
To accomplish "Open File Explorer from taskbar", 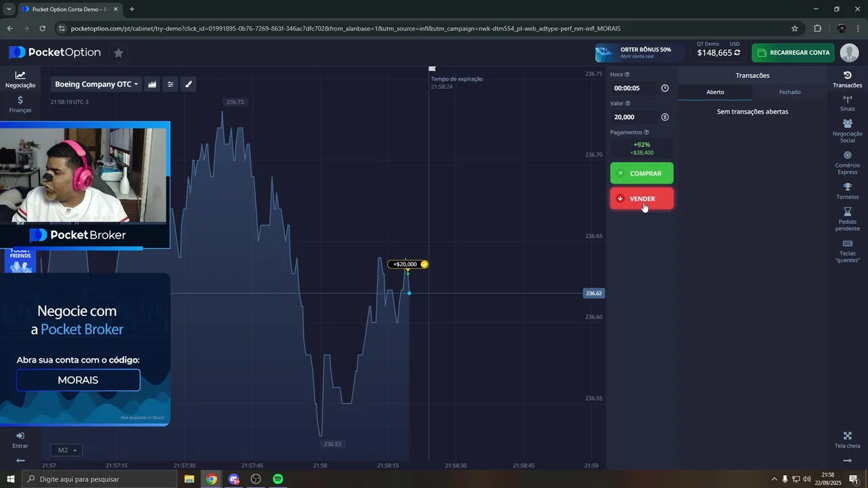I will [189, 479].
